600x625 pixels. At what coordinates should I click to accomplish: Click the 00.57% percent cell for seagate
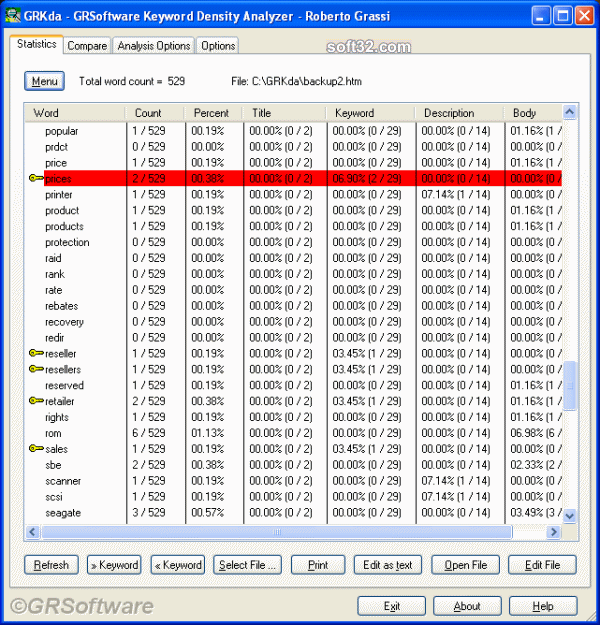pos(207,512)
